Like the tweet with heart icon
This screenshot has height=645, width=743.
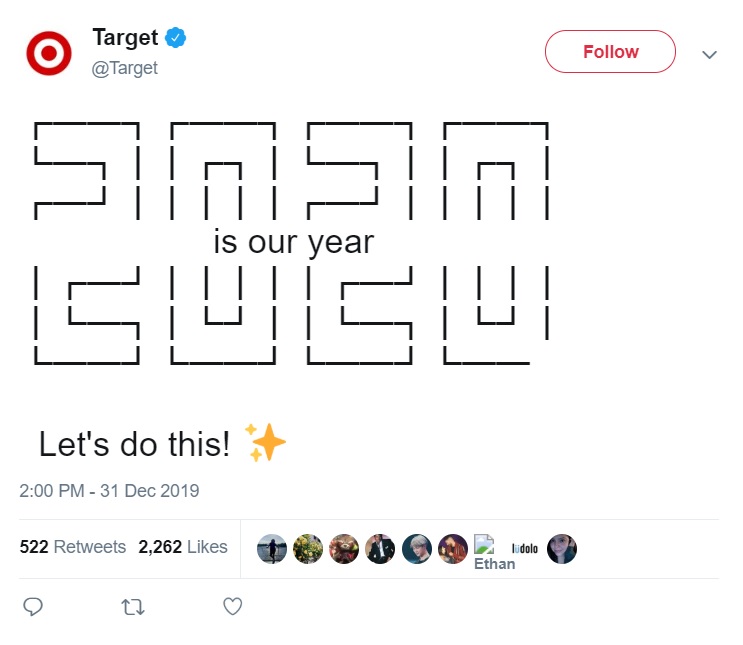click(x=233, y=606)
